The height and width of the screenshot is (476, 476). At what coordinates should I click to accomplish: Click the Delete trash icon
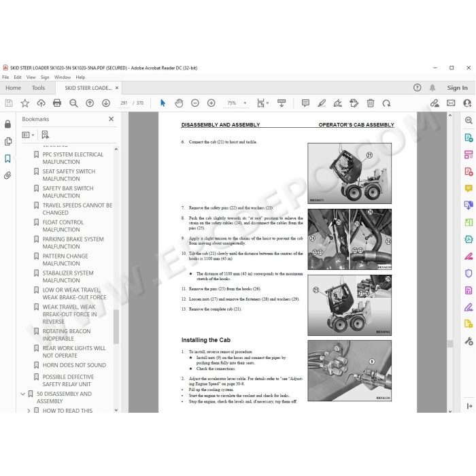pos(371,103)
